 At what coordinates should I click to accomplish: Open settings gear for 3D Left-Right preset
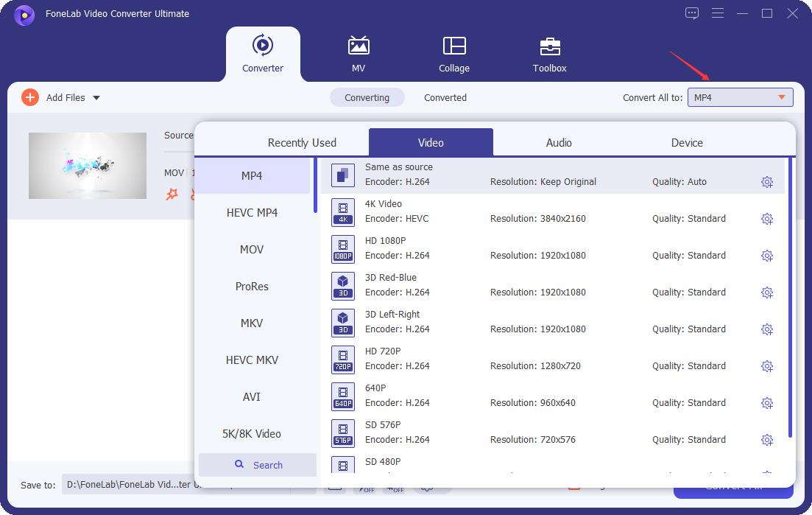tap(767, 329)
